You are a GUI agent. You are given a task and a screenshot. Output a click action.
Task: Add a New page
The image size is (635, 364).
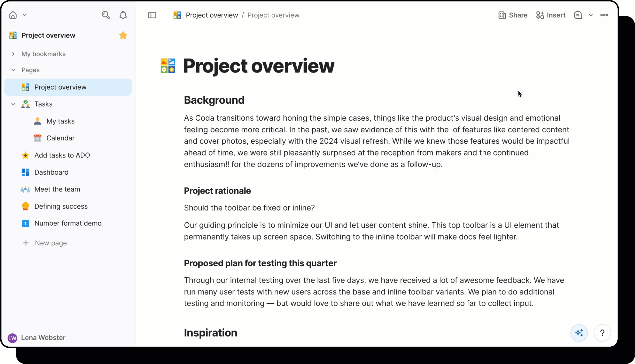51,243
